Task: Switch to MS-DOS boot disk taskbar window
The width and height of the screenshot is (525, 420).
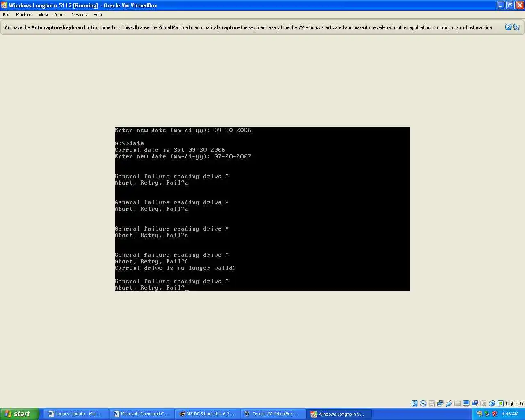Action: click(208, 414)
